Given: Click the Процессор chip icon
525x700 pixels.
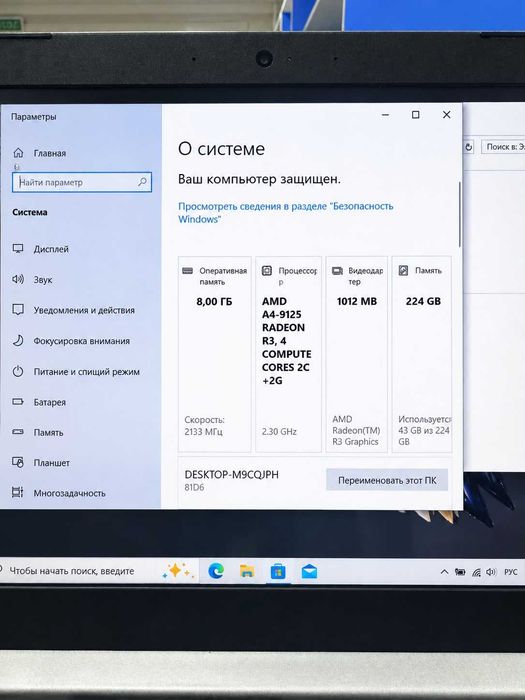Looking at the screenshot, I should 267,271.
